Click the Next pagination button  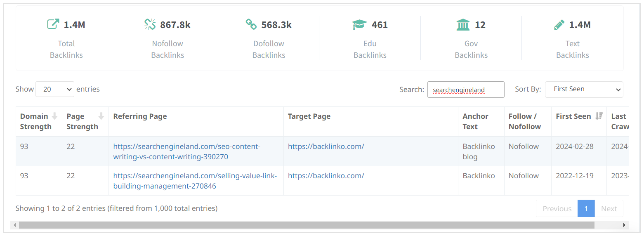tap(609, 208)
